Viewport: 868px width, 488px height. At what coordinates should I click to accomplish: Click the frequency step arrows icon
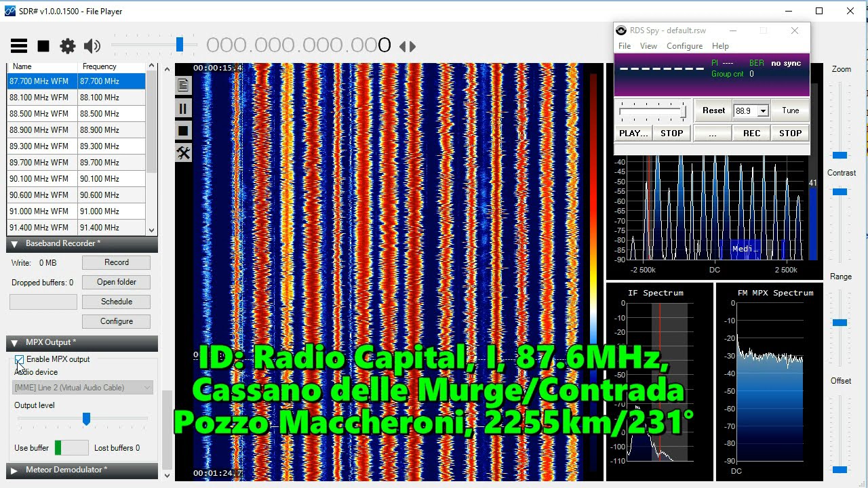[x=407, y=46]
